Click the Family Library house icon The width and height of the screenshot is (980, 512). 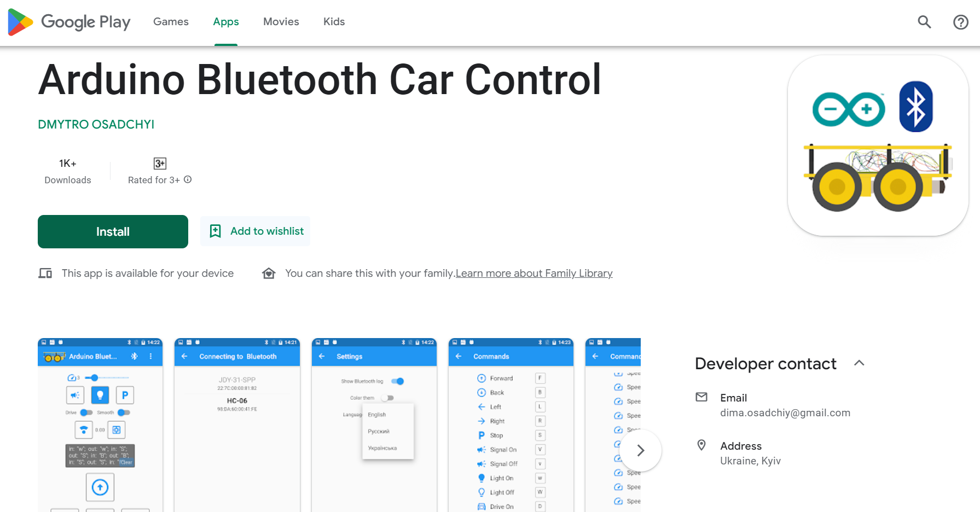coord(269,273)
